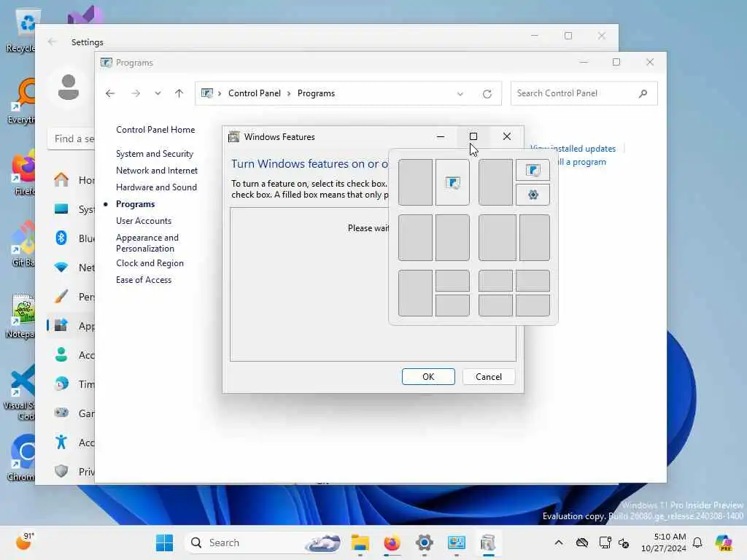Refresh the Control Panel address bar
Screen dimensions: 747x560
tap(487, 94)
